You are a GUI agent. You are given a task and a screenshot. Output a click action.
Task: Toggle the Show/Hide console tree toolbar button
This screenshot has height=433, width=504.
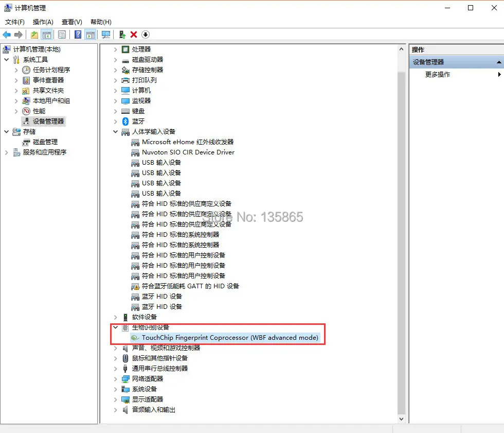click(x=47, y=34)
